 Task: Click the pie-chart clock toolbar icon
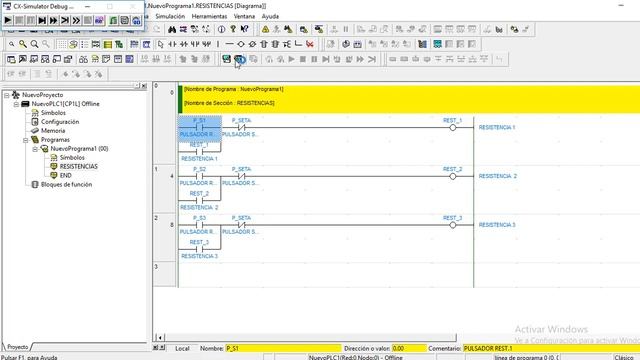(x=346, y=44)
